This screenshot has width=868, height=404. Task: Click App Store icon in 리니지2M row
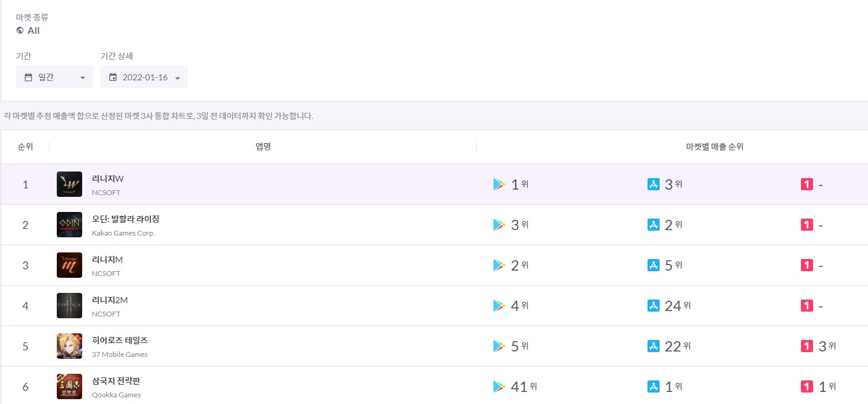653,306
